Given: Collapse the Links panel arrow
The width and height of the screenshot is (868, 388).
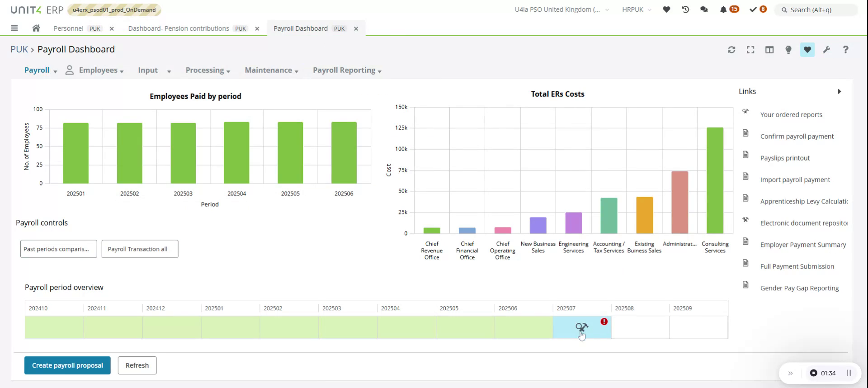Looking at the screenshot, I should coord(839,91).
